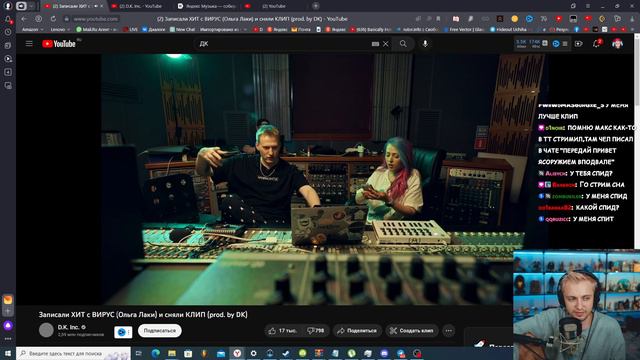Like the video (17 тыс.)
The width and height of the screenshot is (640, 360).
[282, 331]
